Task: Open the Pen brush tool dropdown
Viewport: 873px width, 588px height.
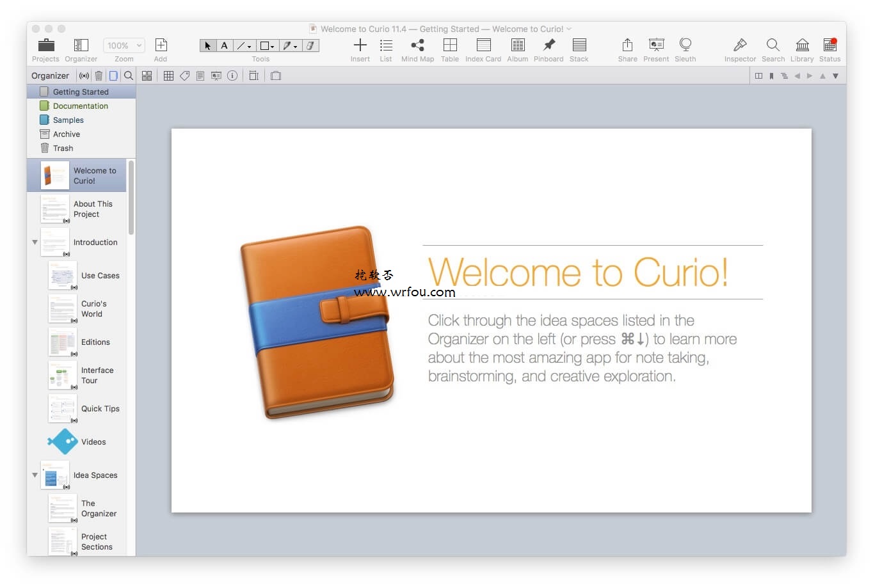Action: (290, 45)
